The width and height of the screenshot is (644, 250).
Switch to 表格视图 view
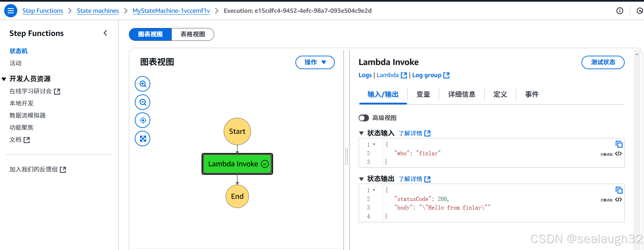coord(193,34)
